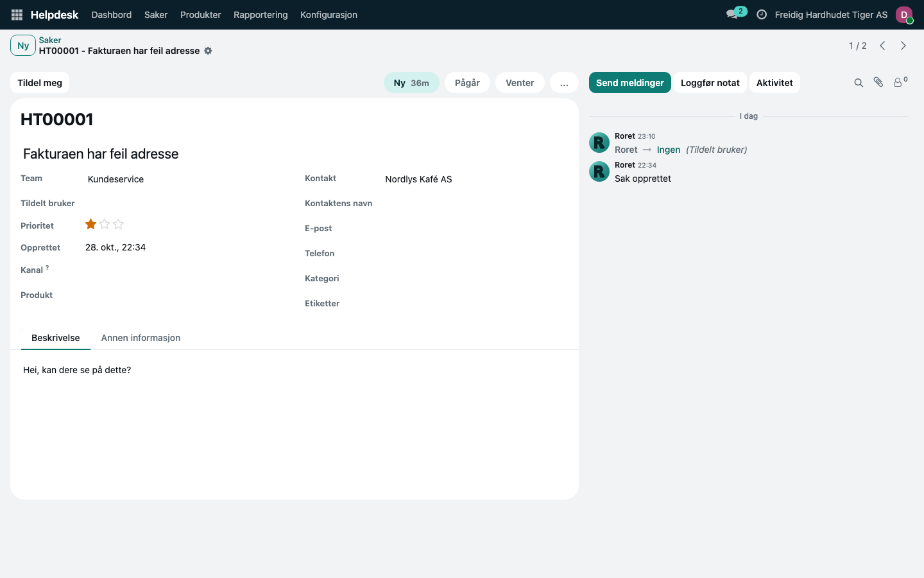Open the gear actions menu beside ticket title
The height and width of the screenshot is (578, 924).
[x=208, y=51]
